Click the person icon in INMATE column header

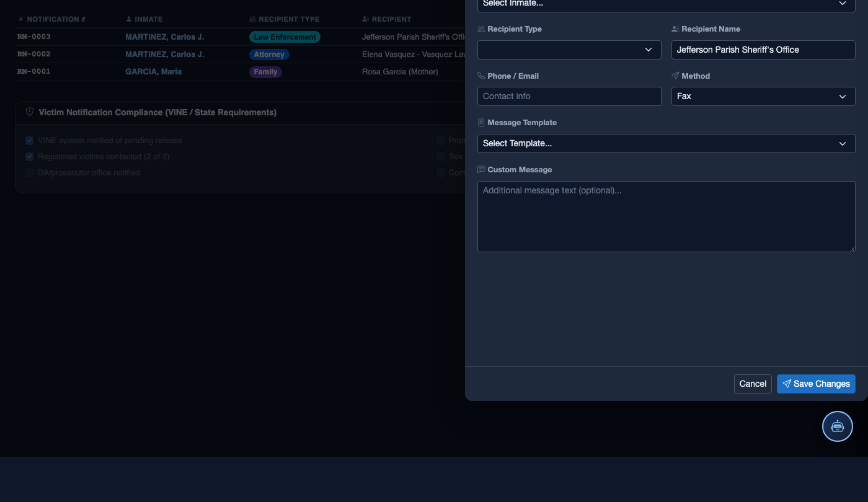129,19
